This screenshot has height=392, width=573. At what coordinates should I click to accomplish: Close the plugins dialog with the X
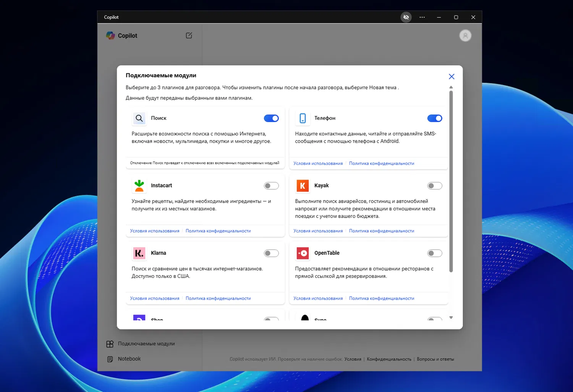452,77
